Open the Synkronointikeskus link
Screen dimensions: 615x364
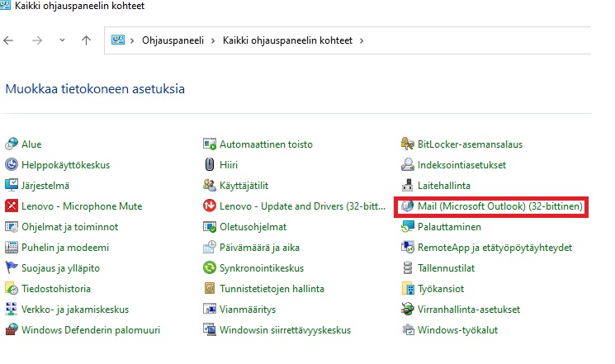pos(262,268)
